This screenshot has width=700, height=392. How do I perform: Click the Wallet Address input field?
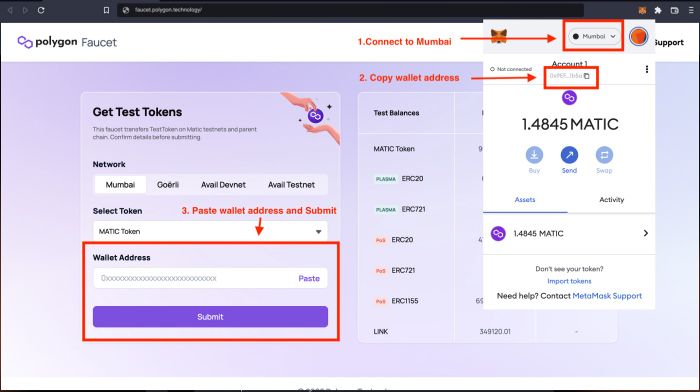[x=210, y=278]
